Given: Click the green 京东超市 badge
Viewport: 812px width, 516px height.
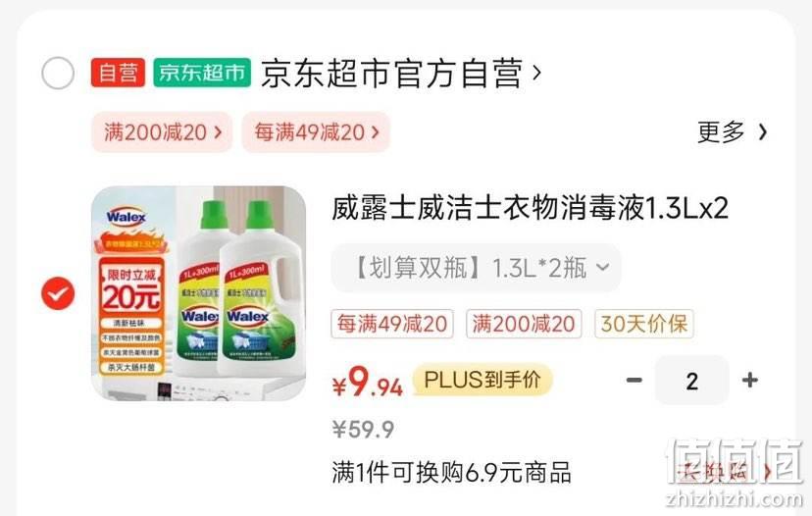Looking at the screenshot, I should coord(202,73).
